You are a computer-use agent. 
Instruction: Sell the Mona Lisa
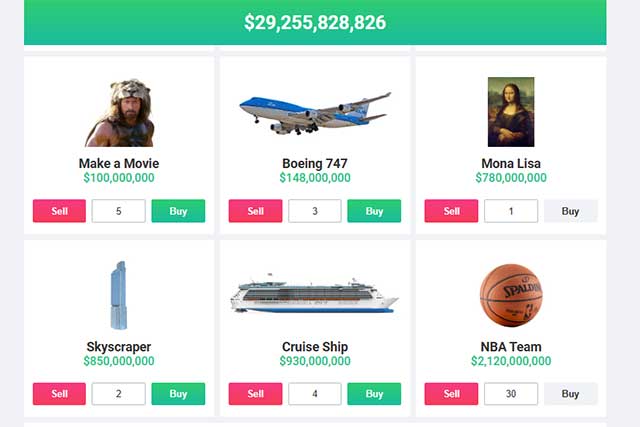(451, 211)
